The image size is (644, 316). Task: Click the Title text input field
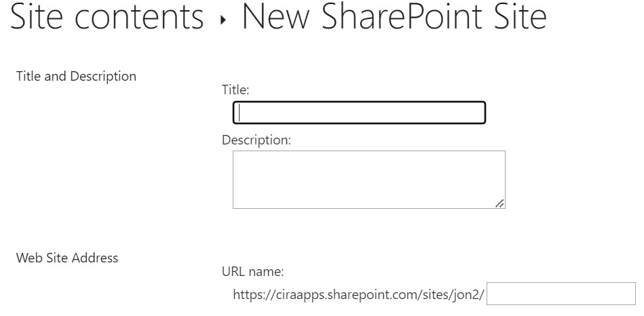[359, 113]
